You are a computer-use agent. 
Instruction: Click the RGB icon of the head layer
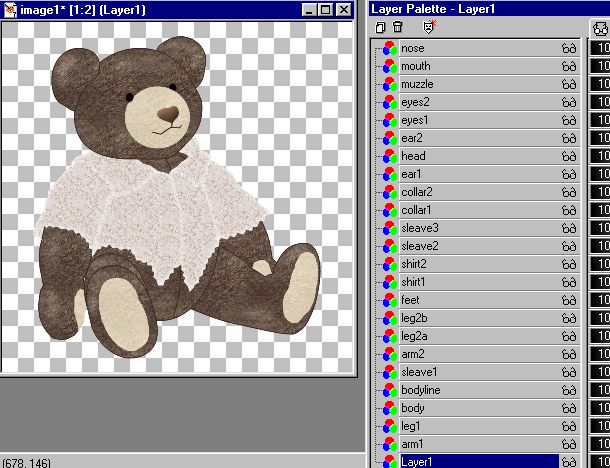[389, 156]
